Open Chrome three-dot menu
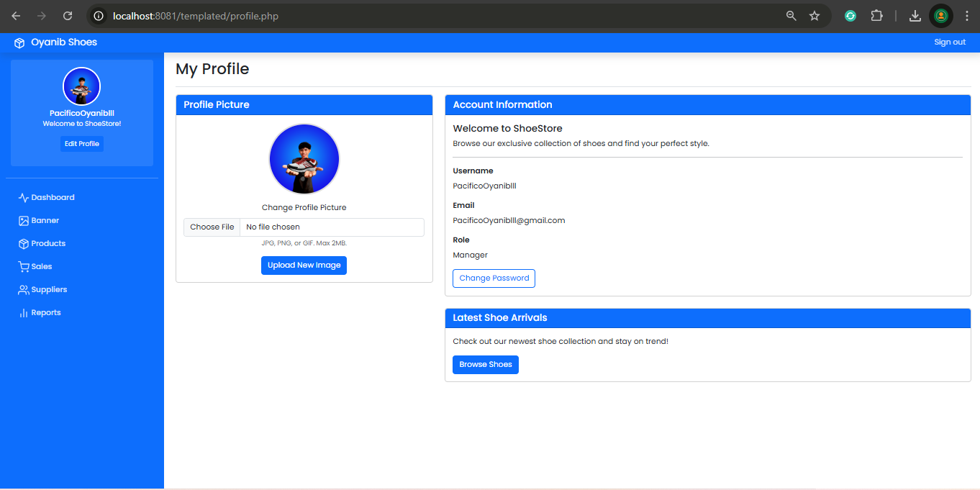The image size is (980, 490). pyautogui.click(x=966, y=16)
